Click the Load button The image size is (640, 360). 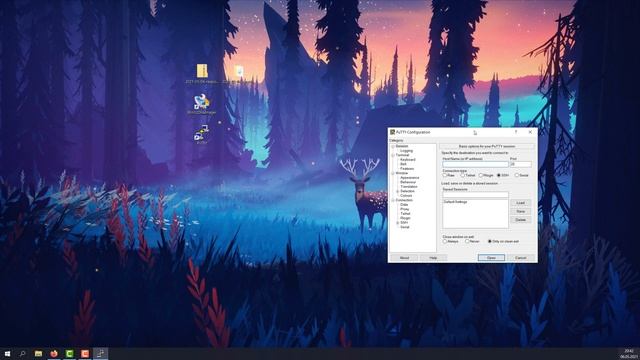click(x=520, y=203)
